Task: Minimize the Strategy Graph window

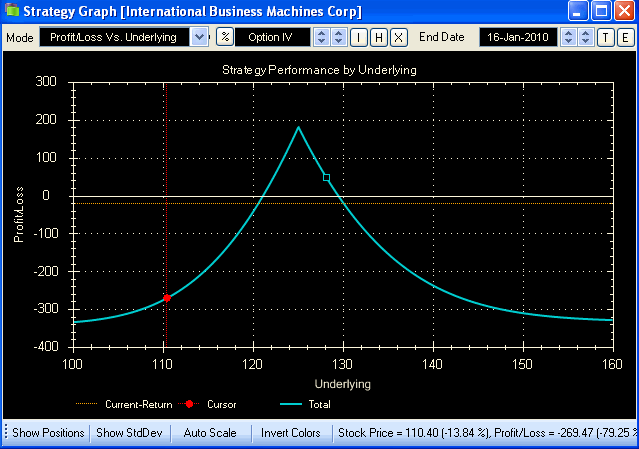Action: [577, 11]
